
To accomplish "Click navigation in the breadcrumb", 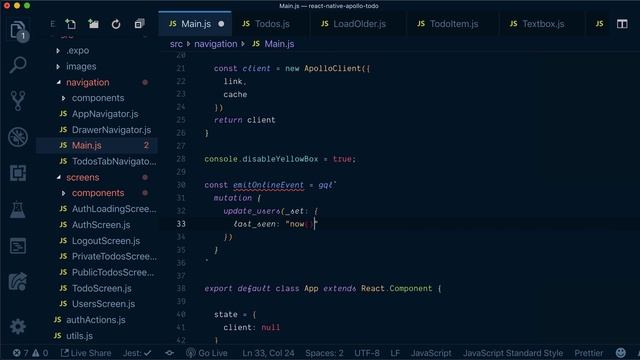I will click(216, 44).
